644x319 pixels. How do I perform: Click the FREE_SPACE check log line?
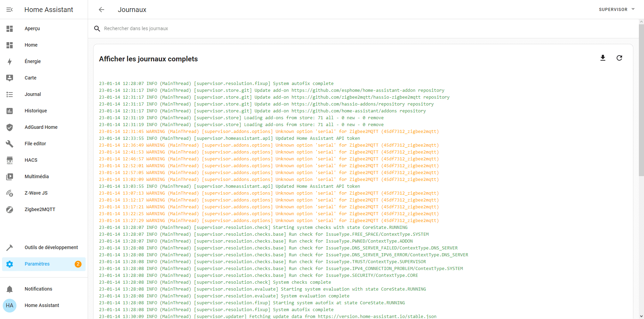pyautogui.click(x=264, y=234)
